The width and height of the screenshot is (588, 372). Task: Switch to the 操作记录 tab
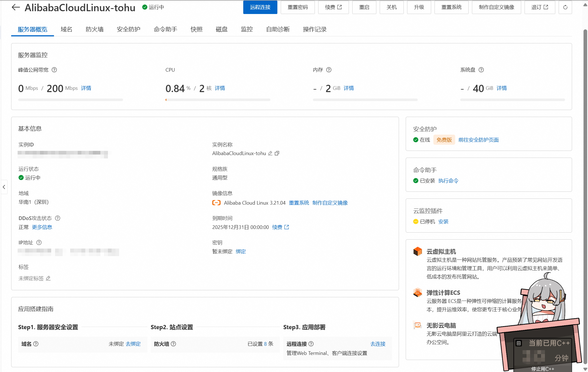(x=315, y=29)
